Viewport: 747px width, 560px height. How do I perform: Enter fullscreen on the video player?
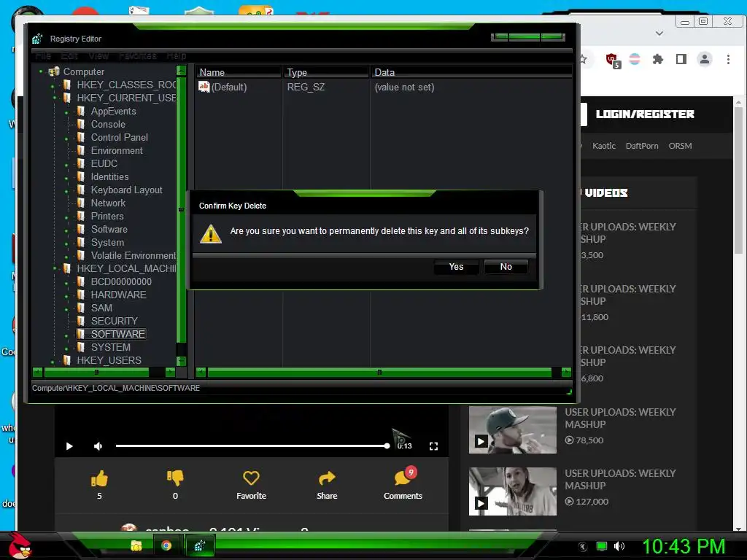point(433,446)
